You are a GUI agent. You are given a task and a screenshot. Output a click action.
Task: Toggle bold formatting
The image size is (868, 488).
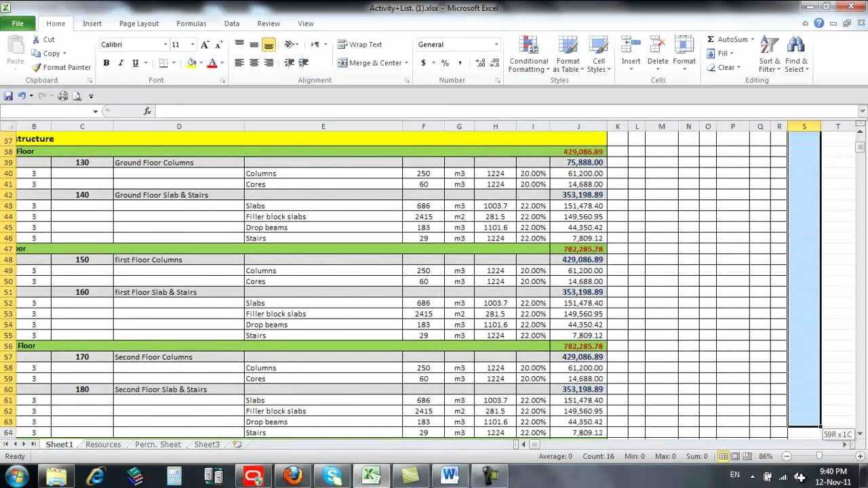pos(106,62)
